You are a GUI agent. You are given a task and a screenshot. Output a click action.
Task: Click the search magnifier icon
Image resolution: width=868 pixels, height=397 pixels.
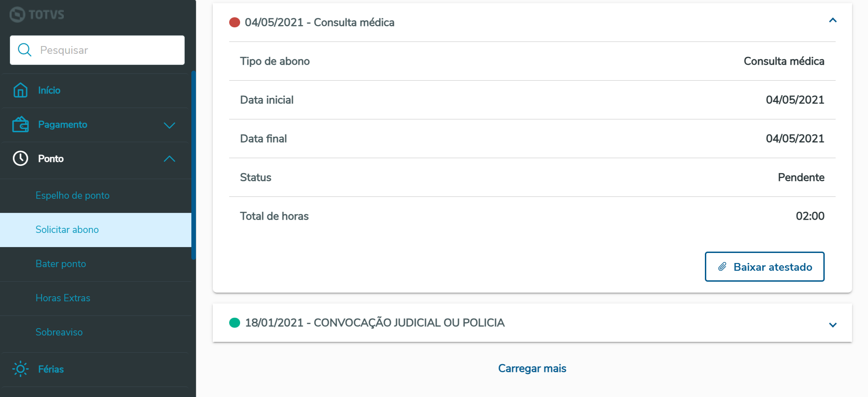click(25, 50)
